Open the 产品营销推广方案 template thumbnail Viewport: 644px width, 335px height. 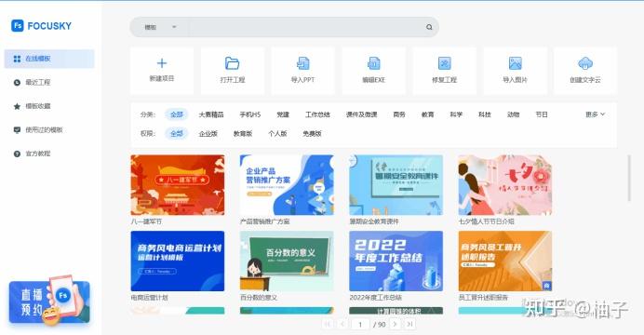pyautogui.click(x=287, y=185)
